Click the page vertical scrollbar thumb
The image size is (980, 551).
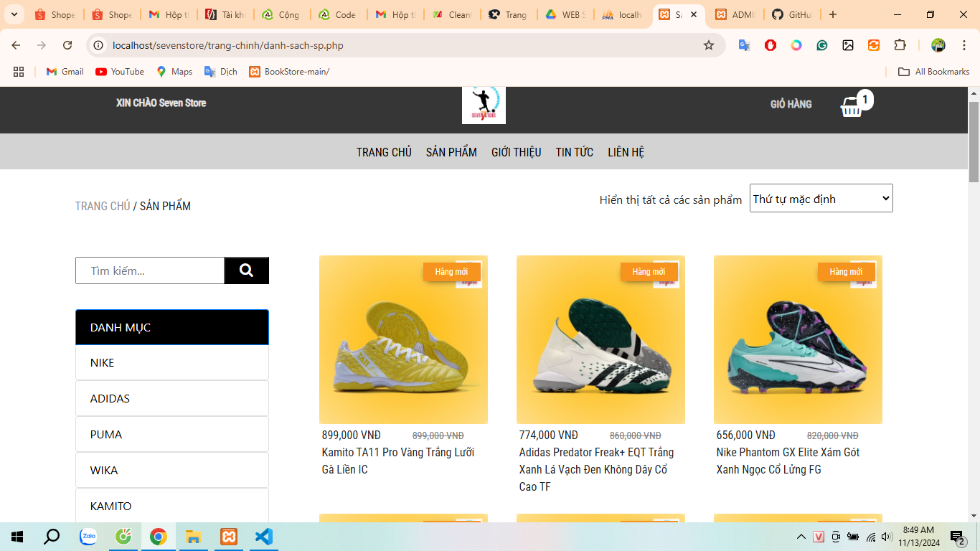point(974,142)
